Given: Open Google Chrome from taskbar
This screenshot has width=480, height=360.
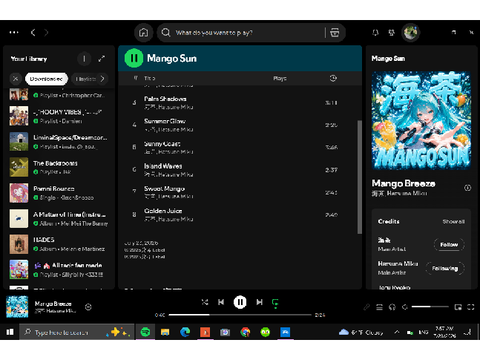Looking at the screenshot, I should click(245, 332).
